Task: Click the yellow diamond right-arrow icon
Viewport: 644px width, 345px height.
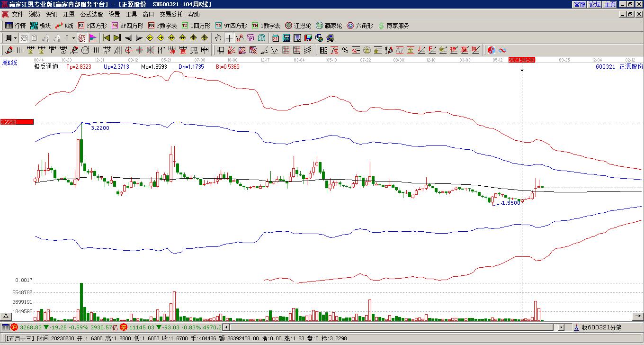Action: [x=161, y=38]
